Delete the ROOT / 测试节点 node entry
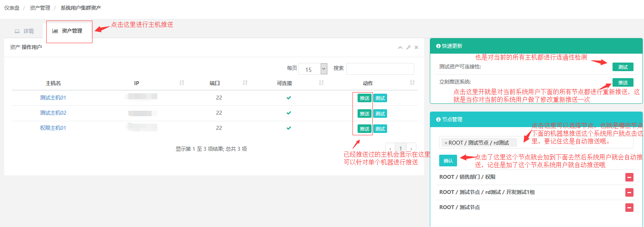This screenshot has width=644, height=227. (x=629, y=208)
